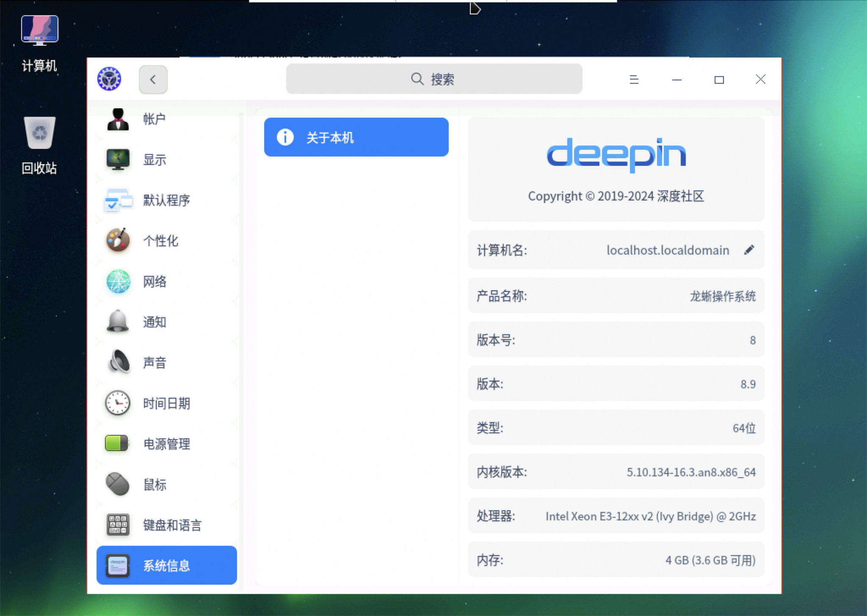The image size is (867, 616).
Task: Open the hamburger main menu
Action: pos(634,80)
